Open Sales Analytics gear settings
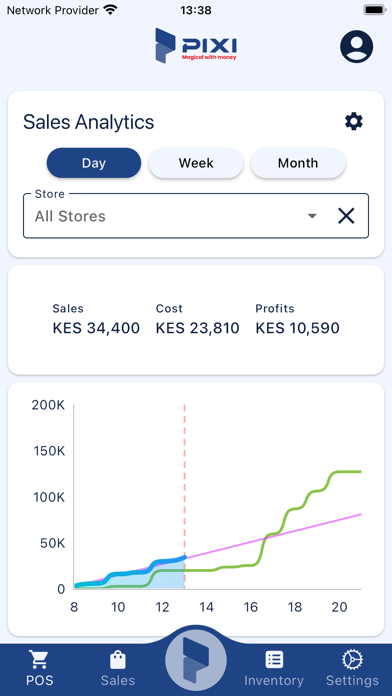The image size is (392, 696). [x=354, y=121]
